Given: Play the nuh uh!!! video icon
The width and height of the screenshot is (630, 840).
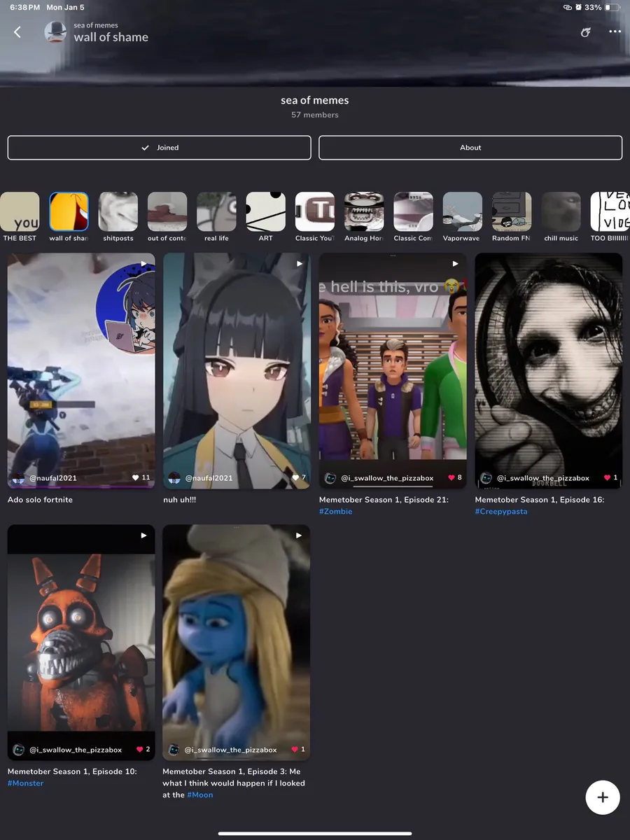Looking at the screenshot, I should 300,264.
